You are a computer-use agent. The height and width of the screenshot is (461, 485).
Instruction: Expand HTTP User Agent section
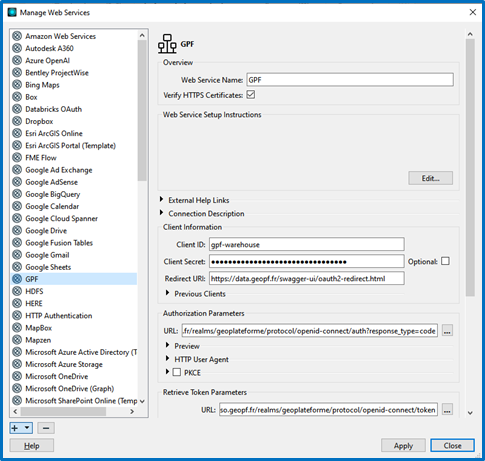168,359
